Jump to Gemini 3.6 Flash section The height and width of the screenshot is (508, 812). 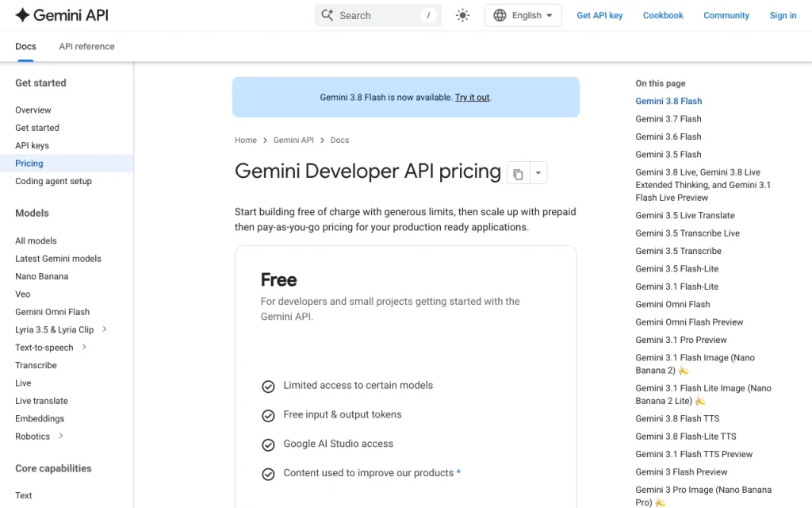click(668, 137)
